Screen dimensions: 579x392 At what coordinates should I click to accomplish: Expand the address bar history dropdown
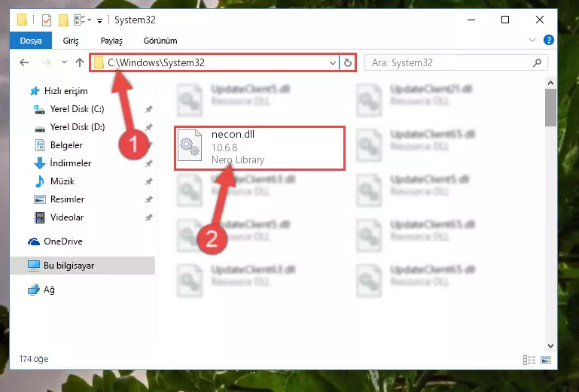pyautogui.click(x=332, y=62)
